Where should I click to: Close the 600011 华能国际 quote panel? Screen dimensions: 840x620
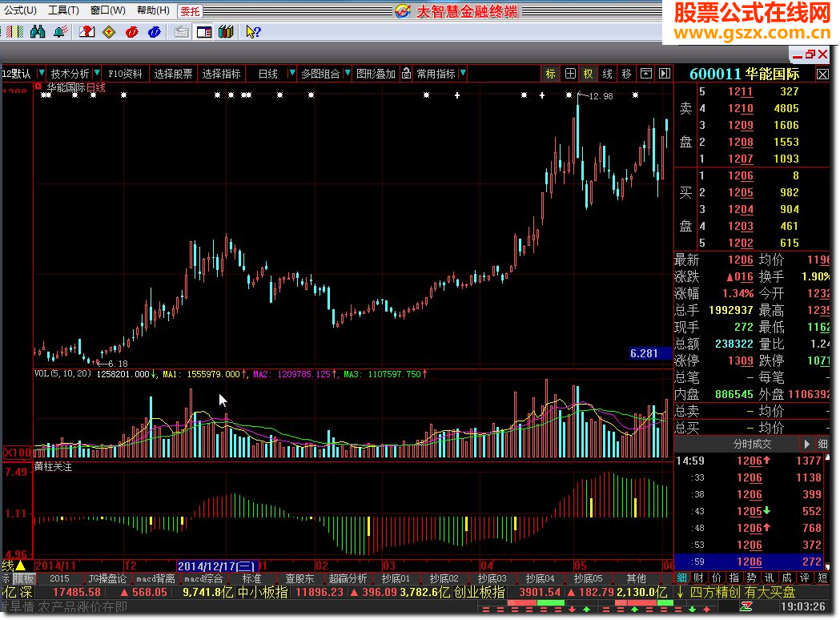click(822, 74)
